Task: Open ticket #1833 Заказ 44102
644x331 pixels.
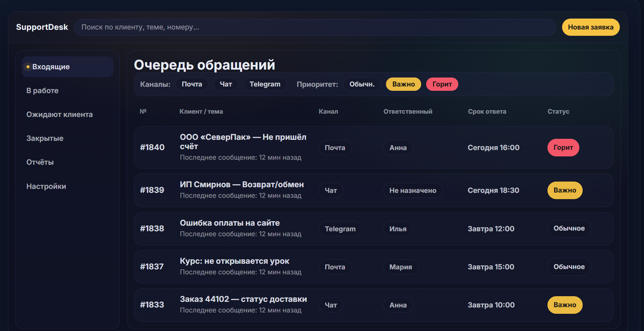Action: 243,299
